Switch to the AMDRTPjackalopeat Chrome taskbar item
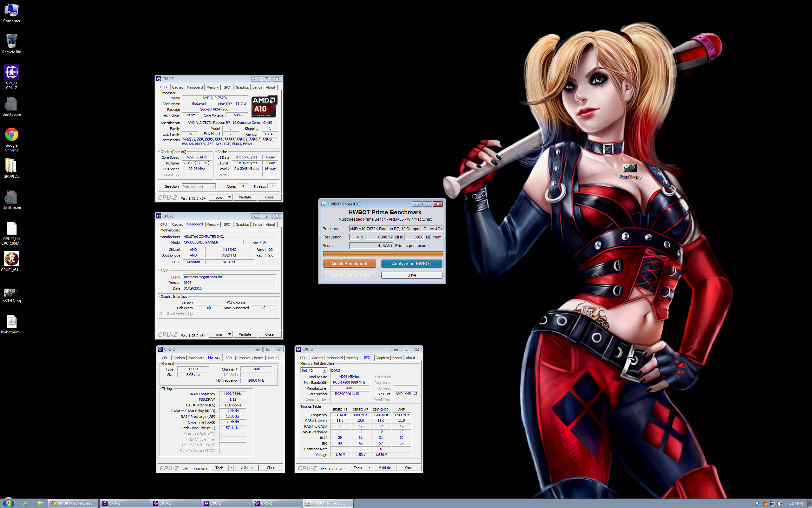The image size is (812, 508). click(73, 503)
